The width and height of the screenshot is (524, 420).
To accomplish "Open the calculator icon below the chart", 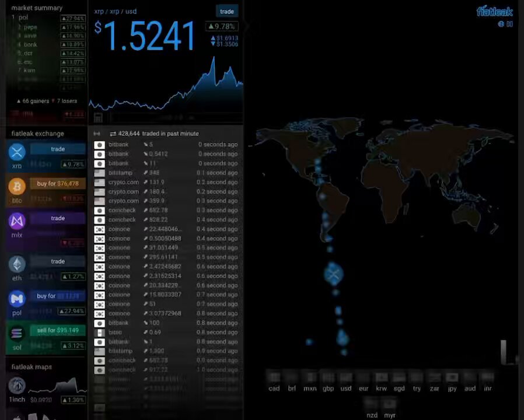I will coord(98,118).
